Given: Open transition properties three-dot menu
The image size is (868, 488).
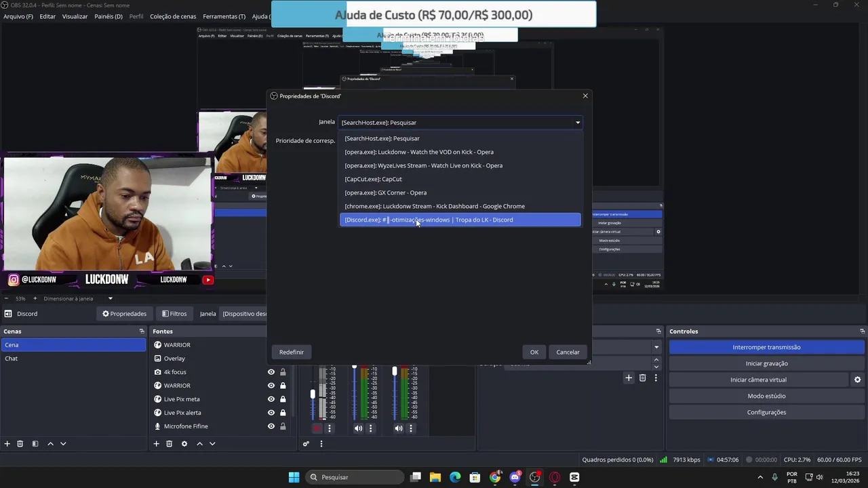Looking at the screenshot, I should point(656,378).
